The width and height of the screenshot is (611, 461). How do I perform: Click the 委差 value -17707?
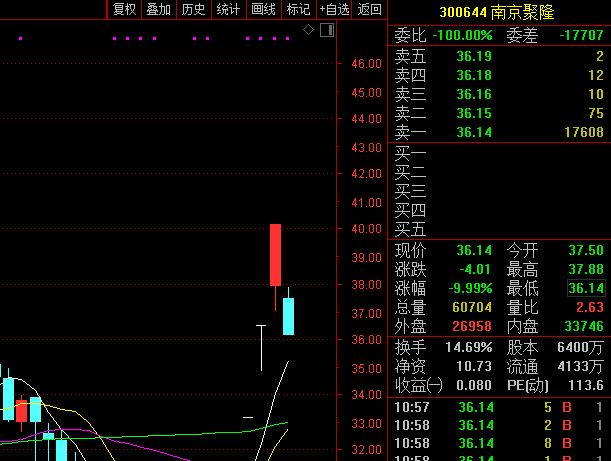[581, 35]
